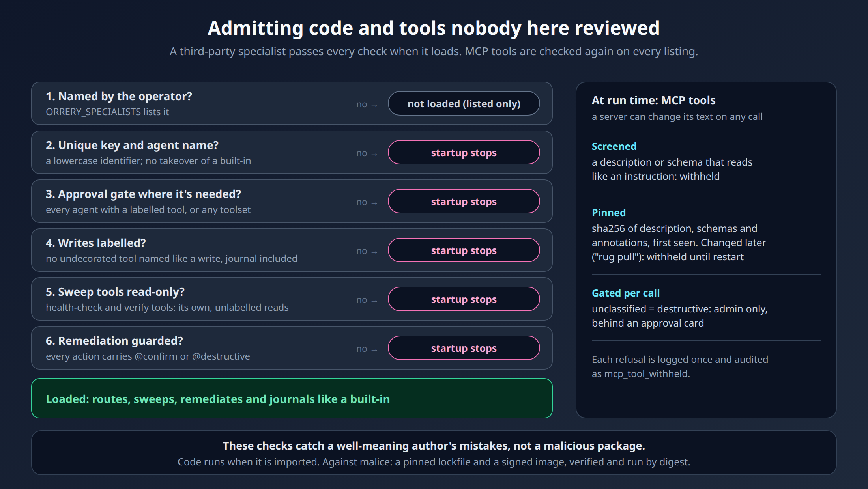868x489 pixels.
Task: Select the '6. Remediation guarded?' heading
Action: 114,341
